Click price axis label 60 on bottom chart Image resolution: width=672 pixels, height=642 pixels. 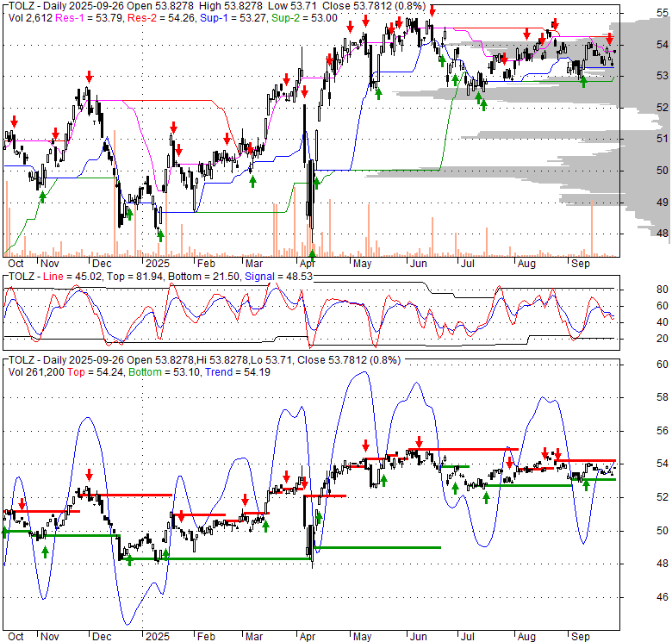[663, 365]
